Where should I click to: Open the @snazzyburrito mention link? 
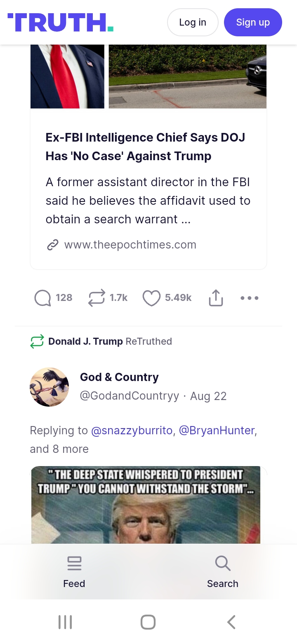click(x=132, y=430)
